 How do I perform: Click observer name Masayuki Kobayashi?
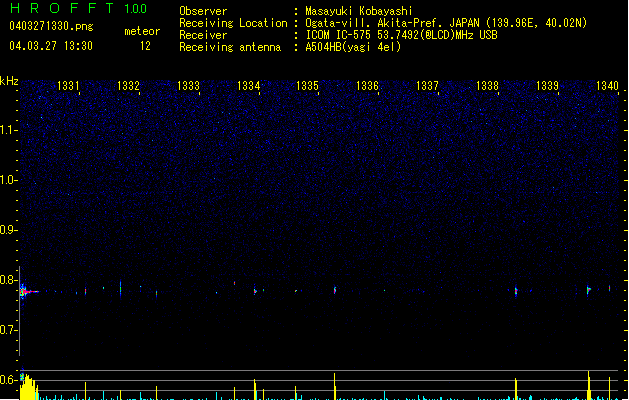(x=359, y=11)
